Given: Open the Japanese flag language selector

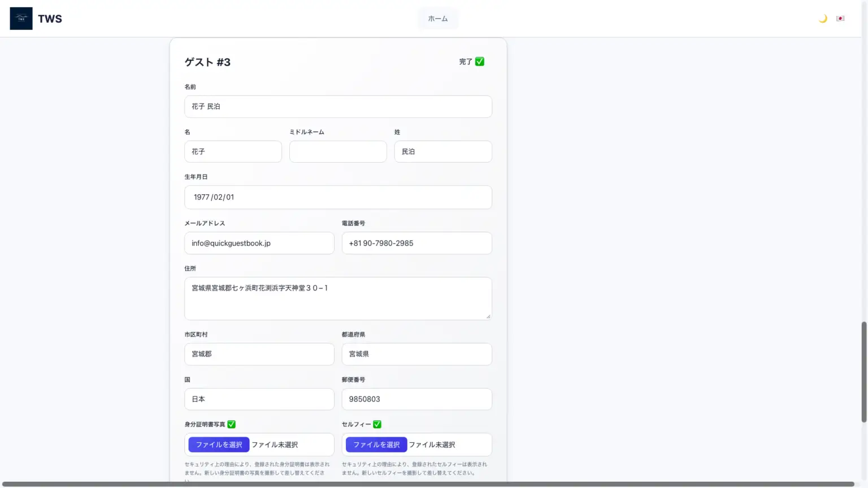Looking at the screenshot, I should click(x=840, y=19).
